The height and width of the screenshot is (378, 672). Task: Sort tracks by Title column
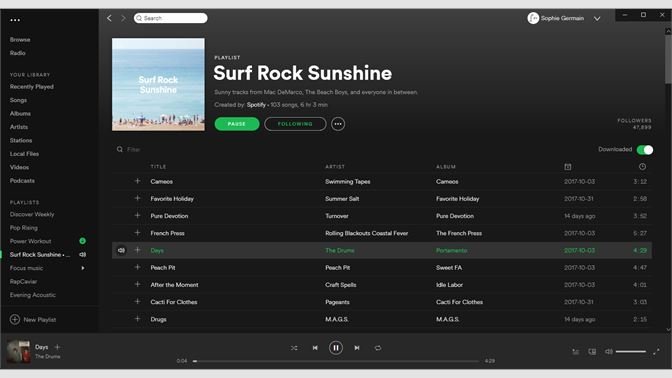[158, 167]
